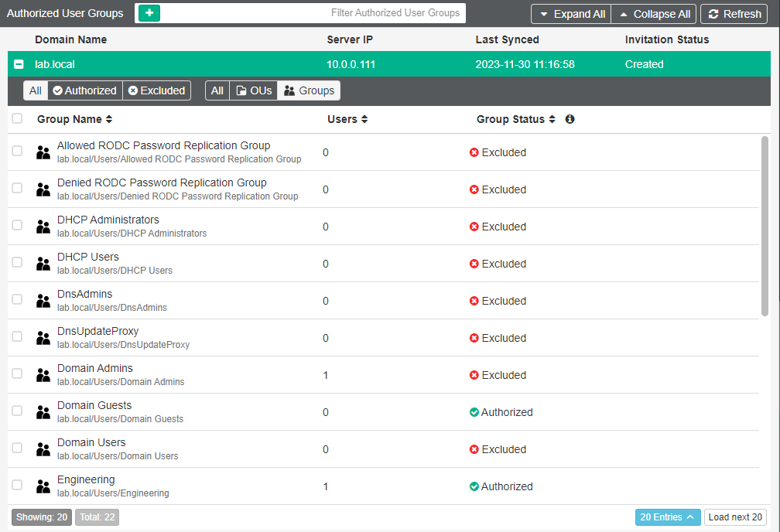780x532 pixels.
Task: Click the group icon beside DnsAdmins
Action: [x=43, y=301]
